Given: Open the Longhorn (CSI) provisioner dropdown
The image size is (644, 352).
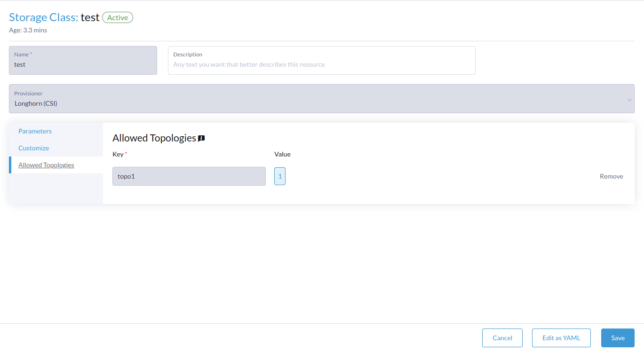Looking at the screenshot, I should (322, 99).
